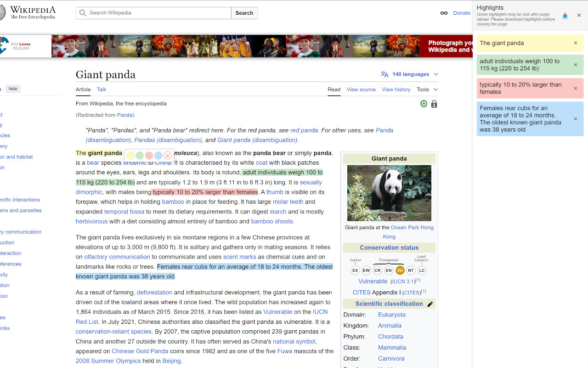The width and height of the screenshot is (588, 368).
Task: Open the giant panda infobox photo
Action: [x=389, y=193]
